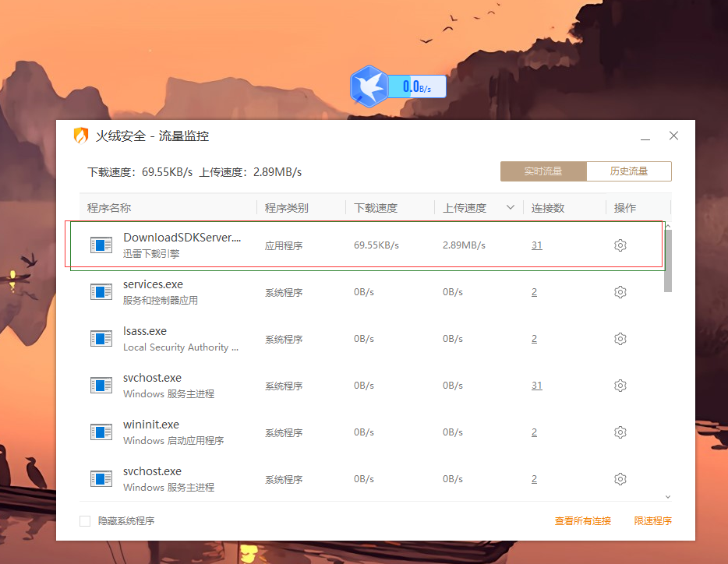Open the 上传速度 column dropdown arrow

tap(511, 207)
